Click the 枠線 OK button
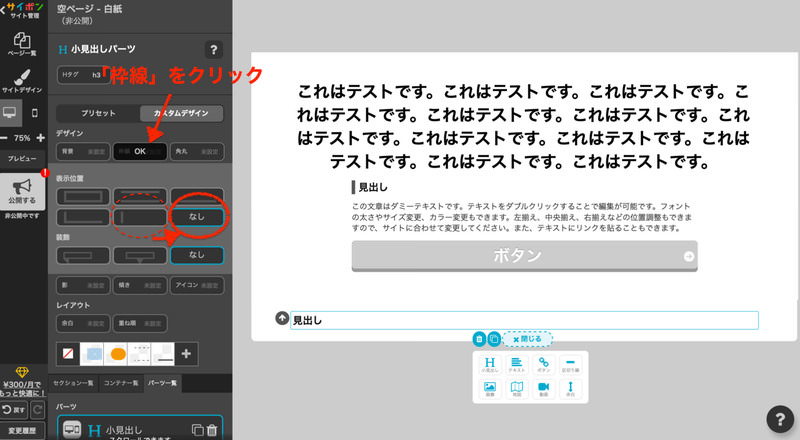This screenshot has width=800, height=440. coord(140,152)
